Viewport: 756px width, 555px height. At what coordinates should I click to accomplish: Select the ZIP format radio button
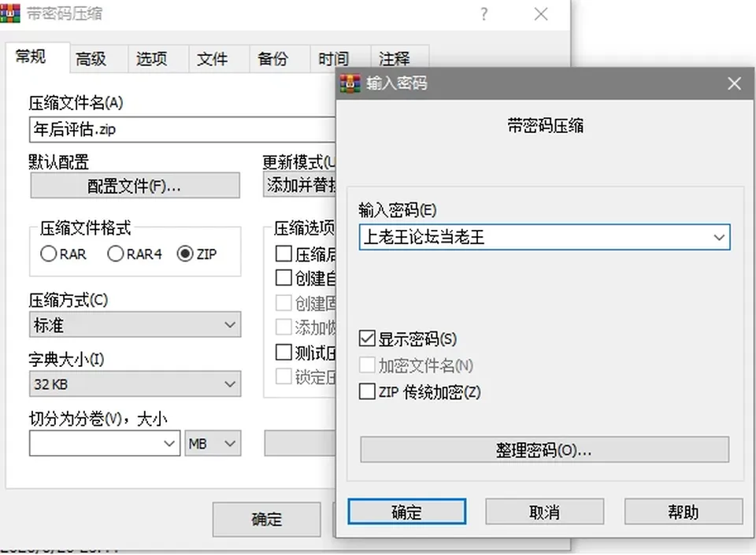click(185, 253)
